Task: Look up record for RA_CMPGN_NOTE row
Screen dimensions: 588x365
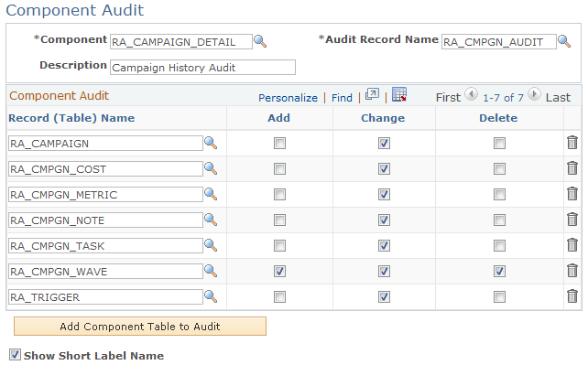Action: (x=211, y=220)
